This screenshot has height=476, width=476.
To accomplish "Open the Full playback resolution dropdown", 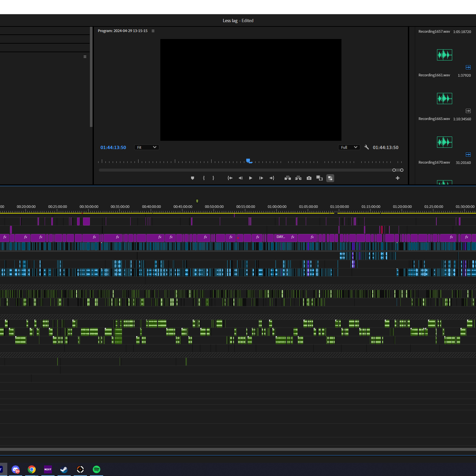I will (x=349, y=147).
